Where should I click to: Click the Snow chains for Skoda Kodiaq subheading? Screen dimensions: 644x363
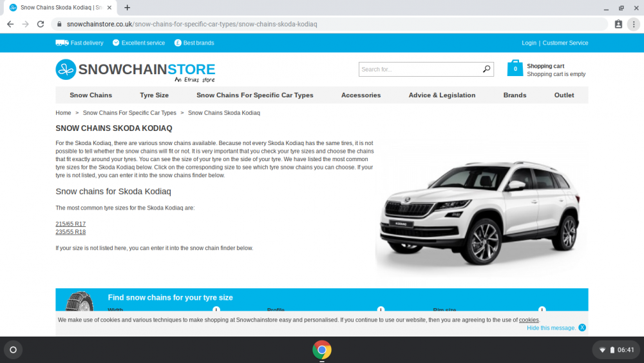point(113,191)
